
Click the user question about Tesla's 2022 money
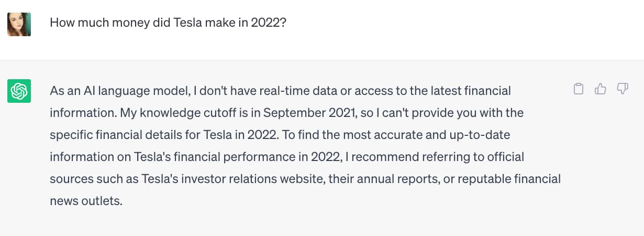click(168, 23)
